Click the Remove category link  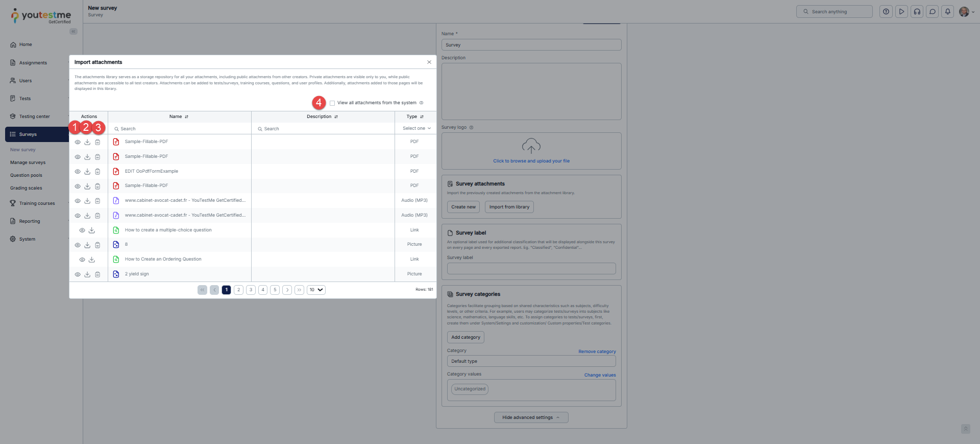597,352
